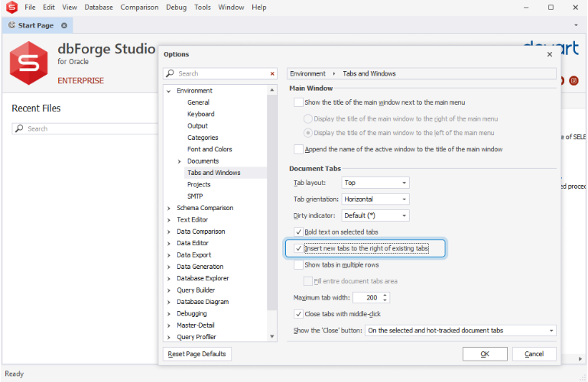588x382 pixels.
Task: Toggle 'Close tabs with middle-click' checkbox
Action: (299, 314)
